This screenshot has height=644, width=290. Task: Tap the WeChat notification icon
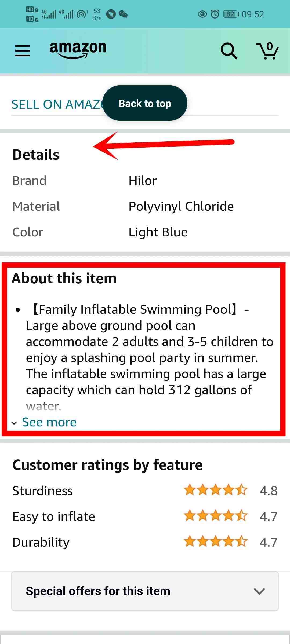pyautogui.click(x=123, y=14)
